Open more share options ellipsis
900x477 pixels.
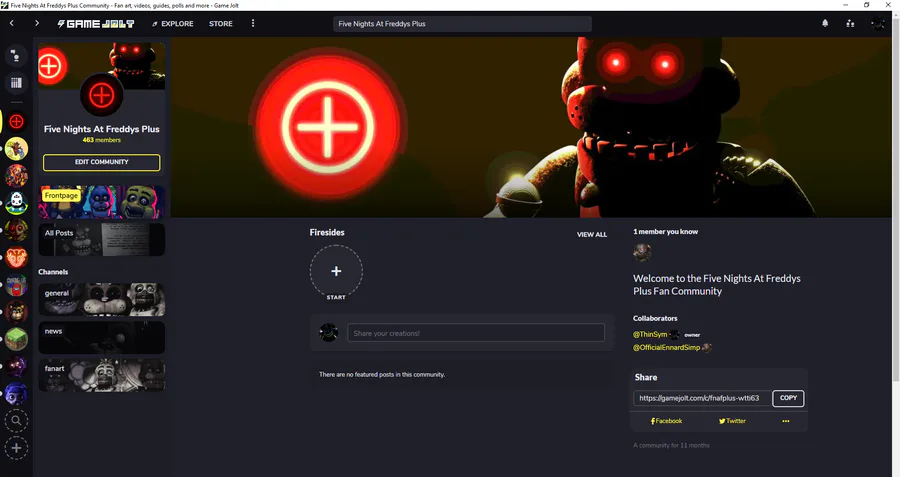786,421
